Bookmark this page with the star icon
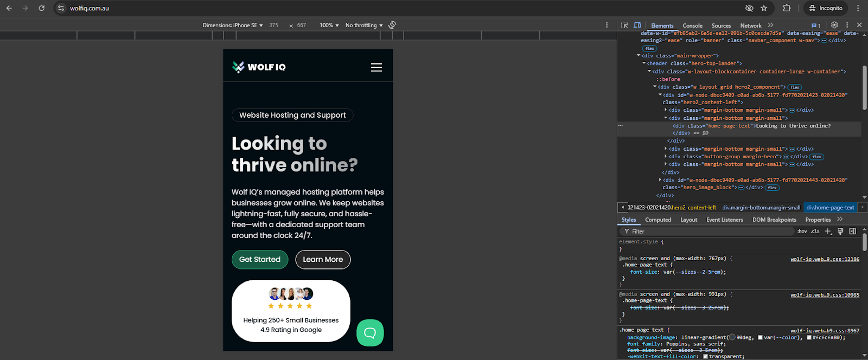 [764, 8]
